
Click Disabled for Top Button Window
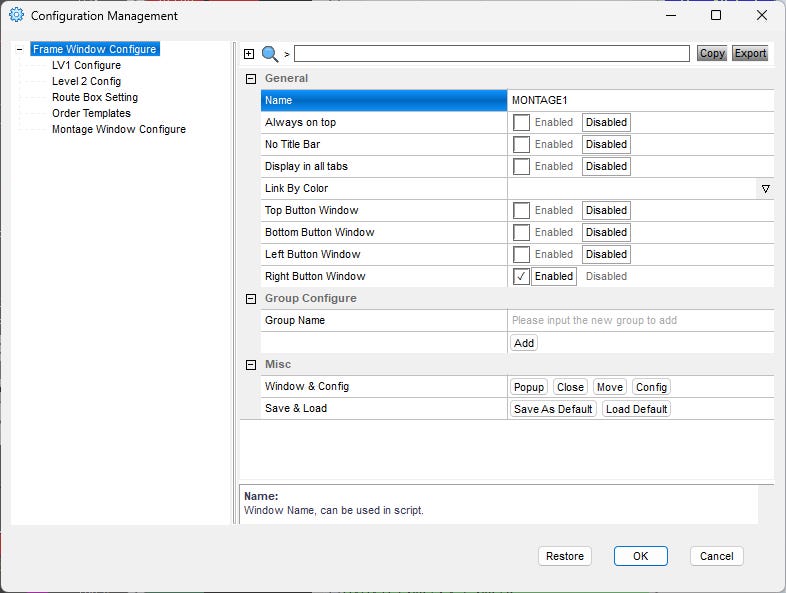(606, 211)
